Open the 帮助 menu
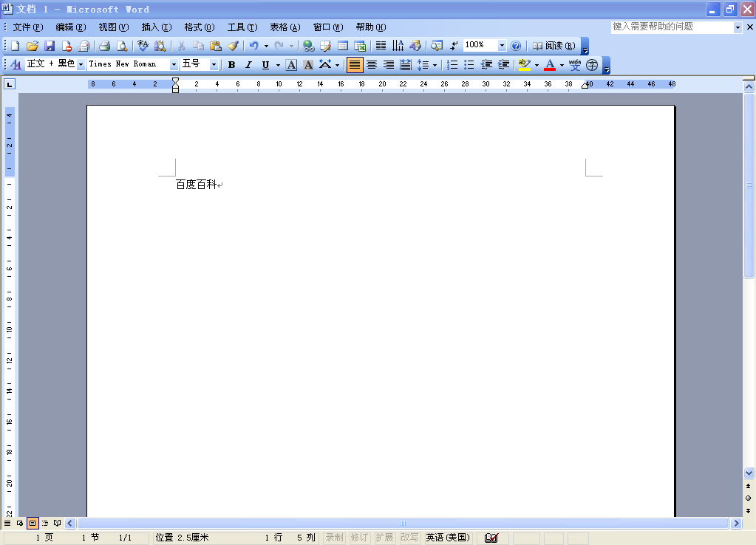The width and height of the screenshot is (756, 545). [371, 27]
